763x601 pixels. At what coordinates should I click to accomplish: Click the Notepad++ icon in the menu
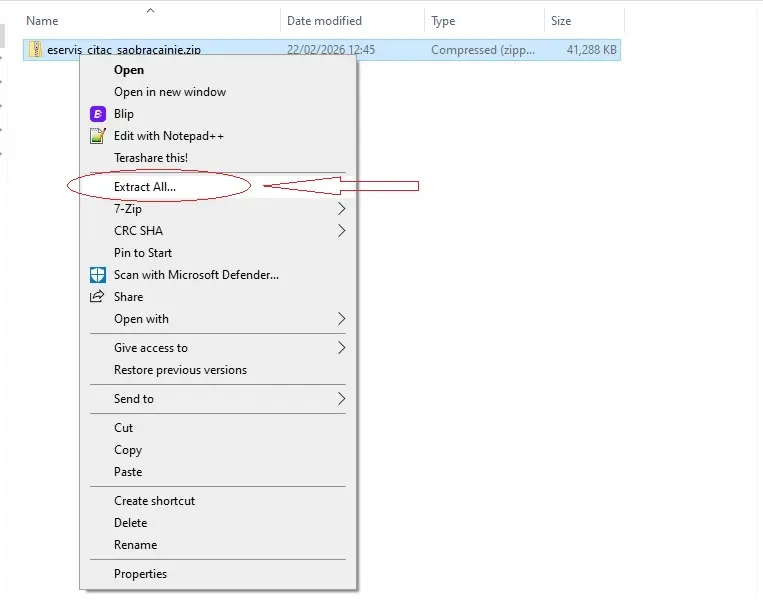tap(98, 136)
